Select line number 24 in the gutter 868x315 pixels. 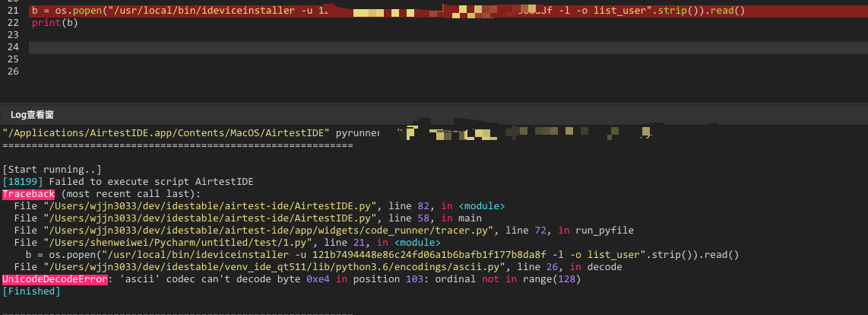(13, 47)
